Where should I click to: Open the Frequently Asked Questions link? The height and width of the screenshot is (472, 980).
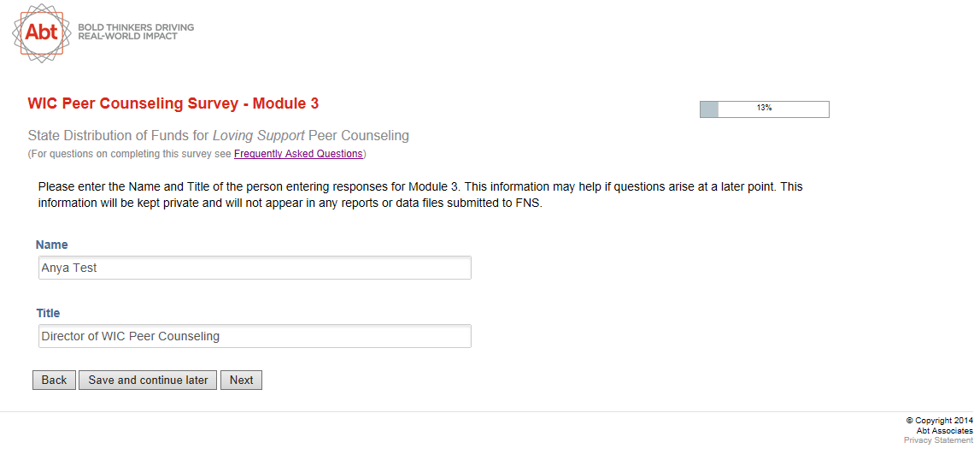point(298,154)
